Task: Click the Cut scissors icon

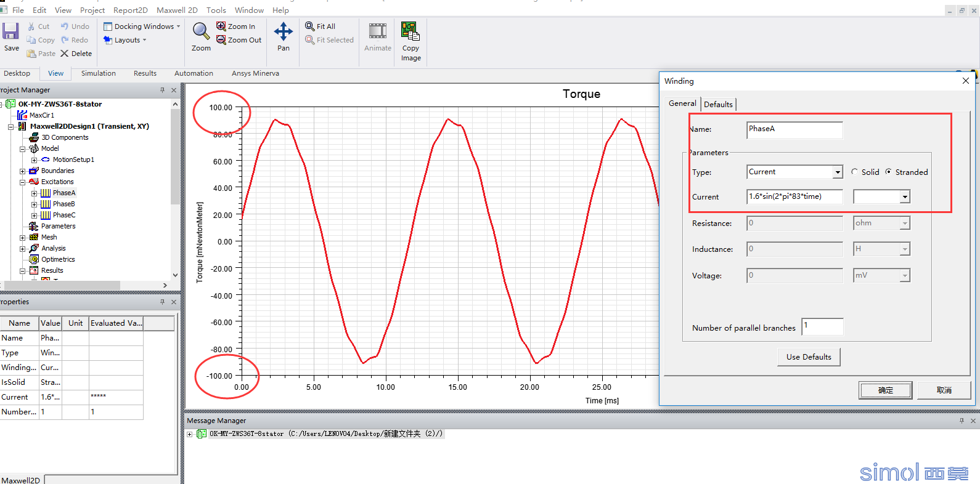Action: (x=31, y=26)
